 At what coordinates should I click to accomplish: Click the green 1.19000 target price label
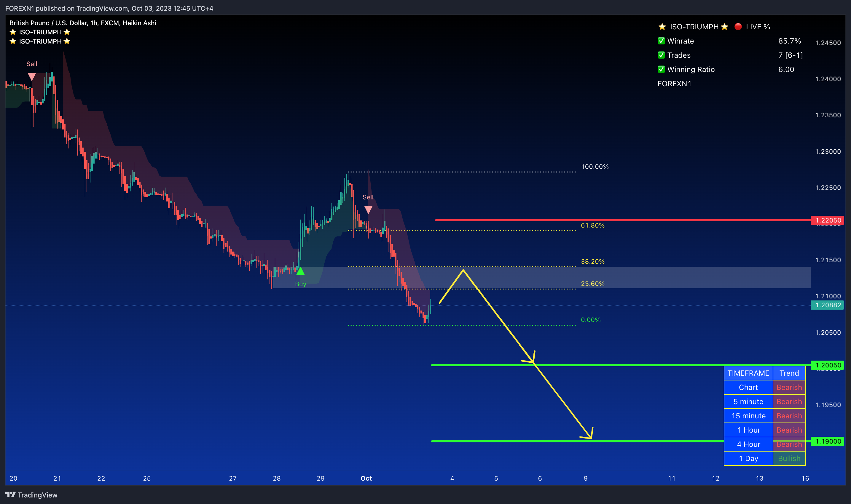pyautogui.click(x=827, y=441)
